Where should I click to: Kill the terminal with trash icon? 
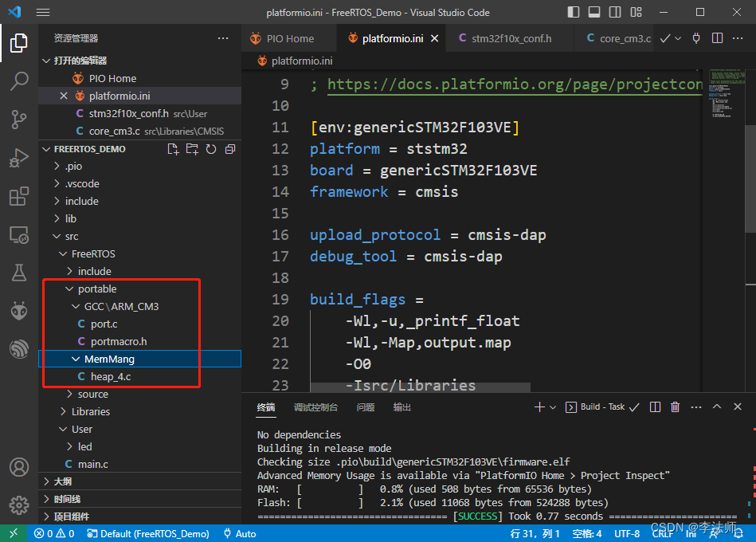coord(675,406)
